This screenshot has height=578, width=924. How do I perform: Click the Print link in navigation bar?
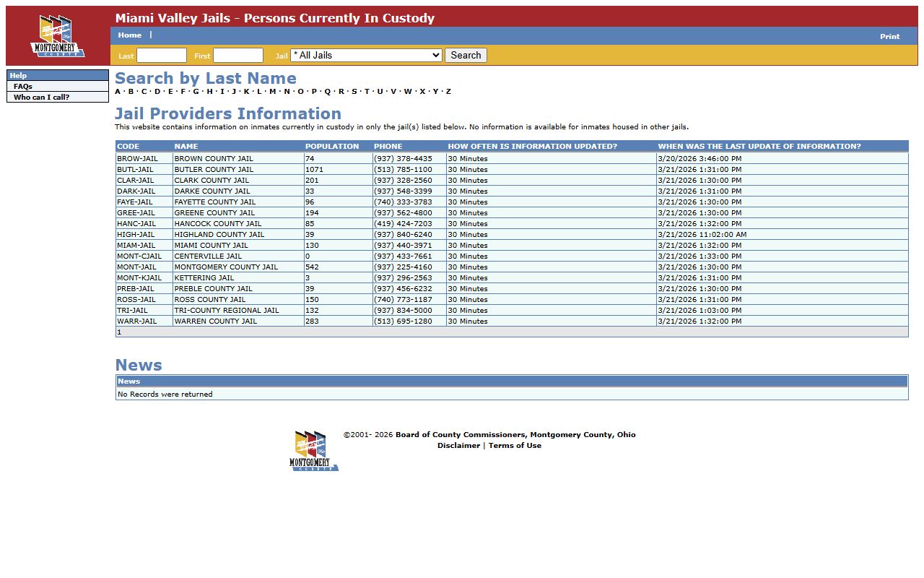[889, 37]
